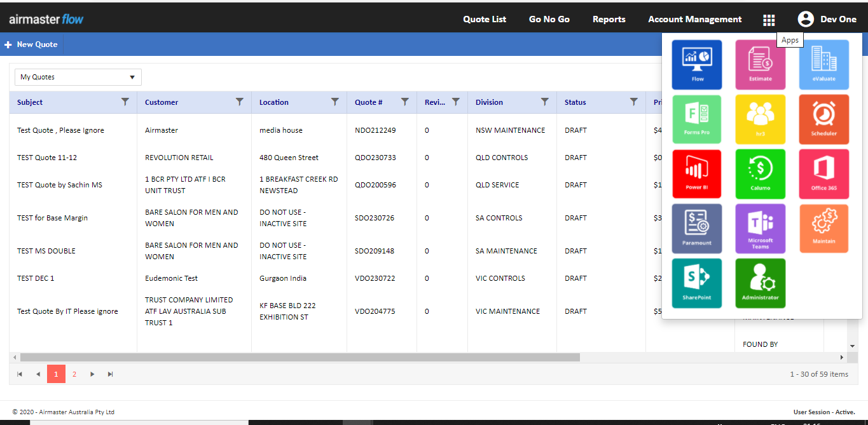Sort by the Subject column header
Viewport: 868px width, 425px height.
tap(30, 102)
